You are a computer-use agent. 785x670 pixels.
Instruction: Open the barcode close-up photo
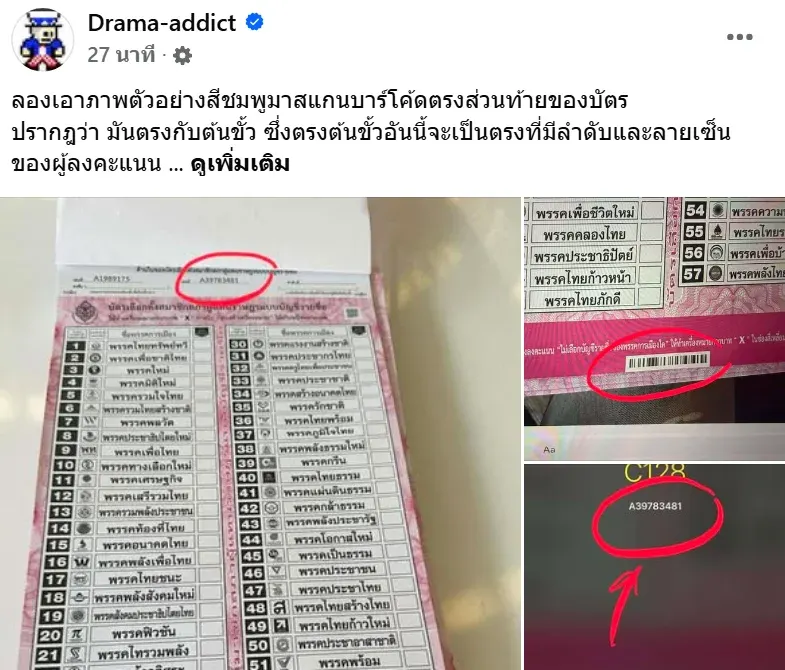pyautogui.click(x=654, y=328)
